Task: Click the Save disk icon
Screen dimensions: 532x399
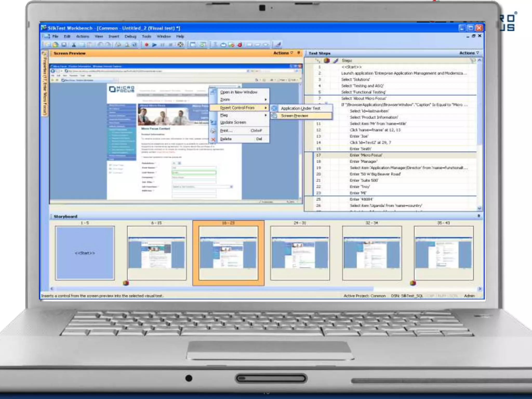Action: (x=64, y=45)
